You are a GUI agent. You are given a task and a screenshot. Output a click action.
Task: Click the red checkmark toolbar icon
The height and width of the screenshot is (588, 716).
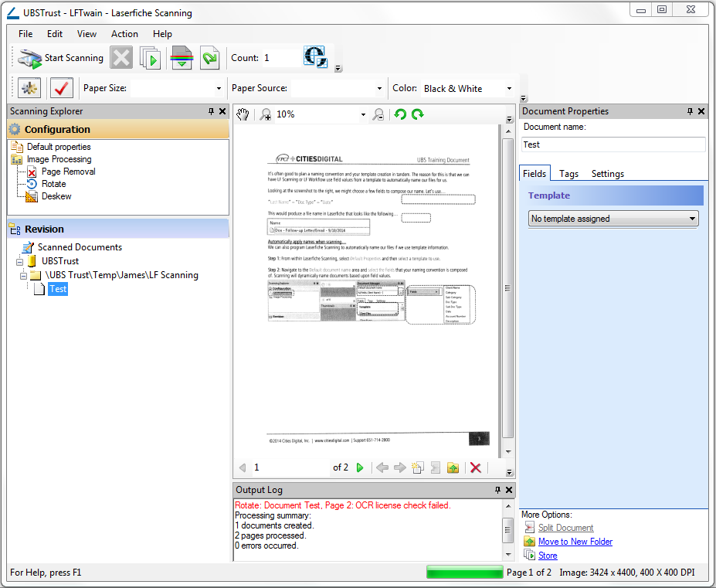[x=62, y=88]
